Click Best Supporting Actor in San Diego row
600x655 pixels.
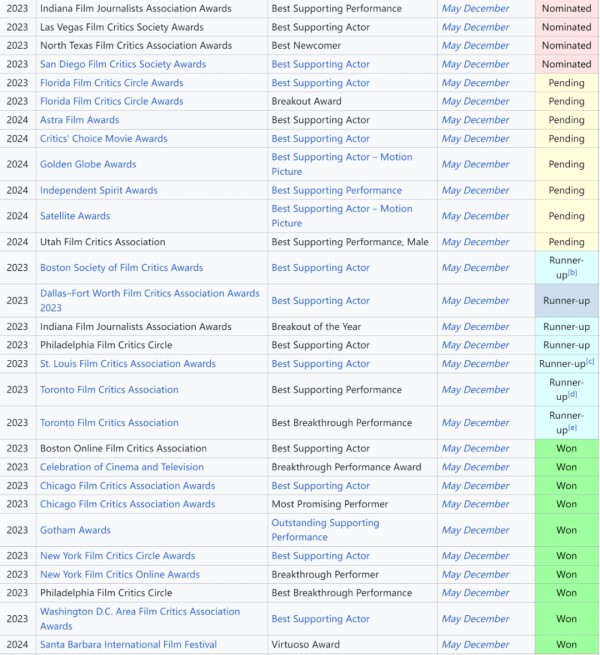320,64
